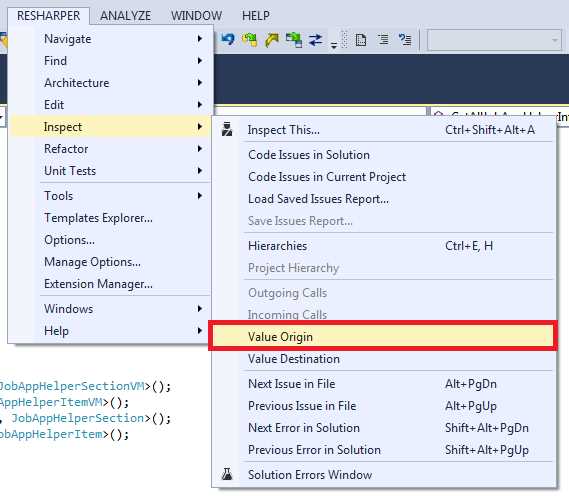This screenshot has height=500, width=569.
Task: Select Value Origin
Action: 384,336
